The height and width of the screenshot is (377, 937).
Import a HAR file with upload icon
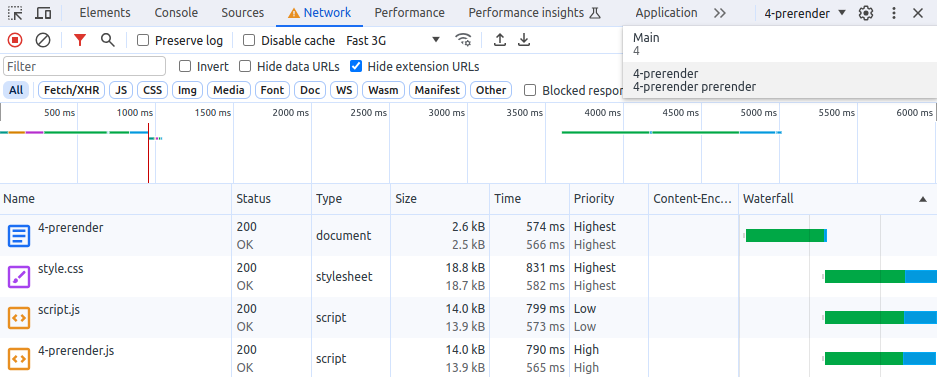tap(500, 40)
